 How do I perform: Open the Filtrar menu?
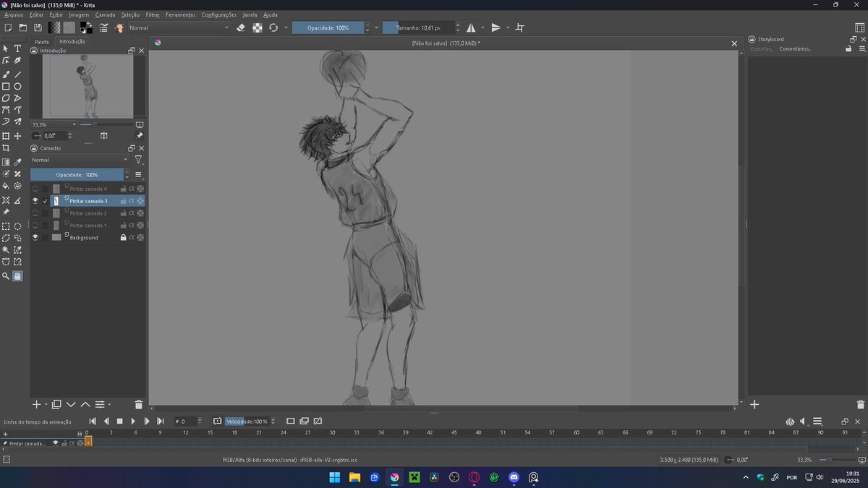coord(153,14)
